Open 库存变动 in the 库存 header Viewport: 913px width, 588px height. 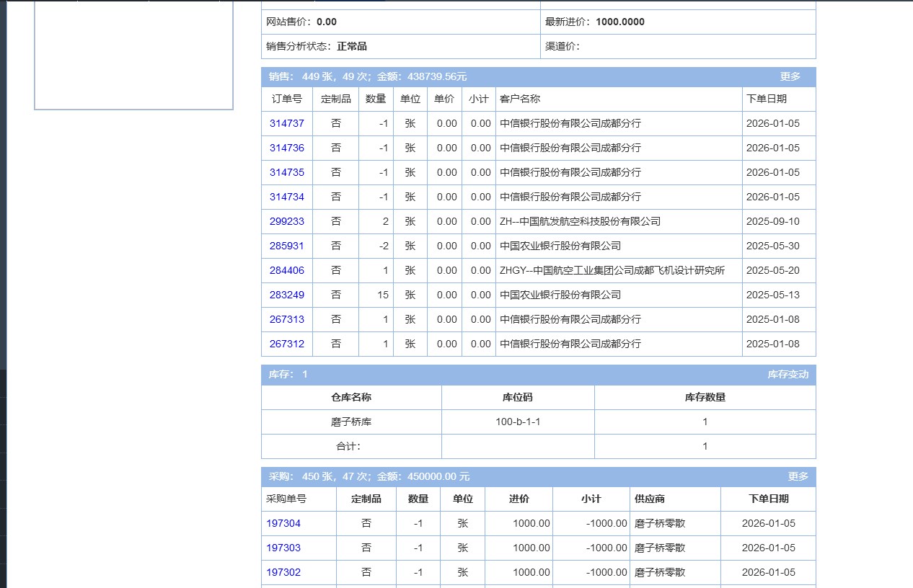[788, 375]
